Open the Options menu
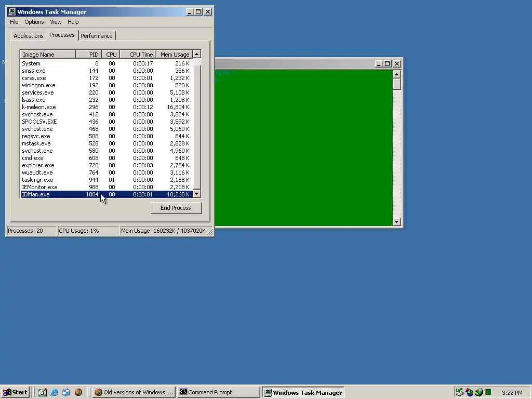This screenshot has height=399, width=532. point(34,22)
